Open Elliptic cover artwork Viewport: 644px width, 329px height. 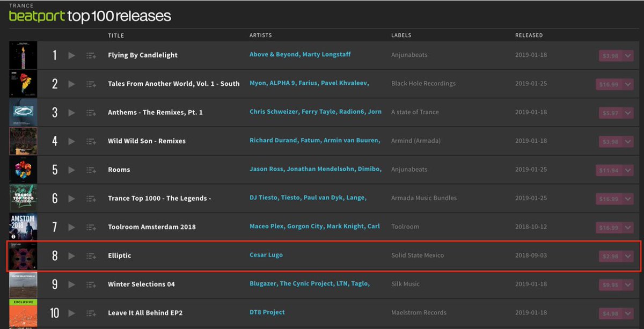point(23,255)
